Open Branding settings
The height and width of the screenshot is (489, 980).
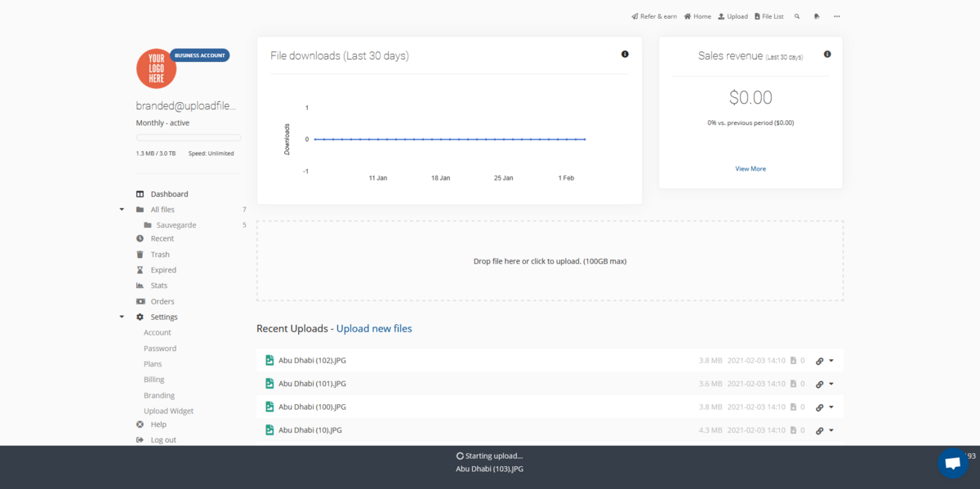click(x=159, y=395)
